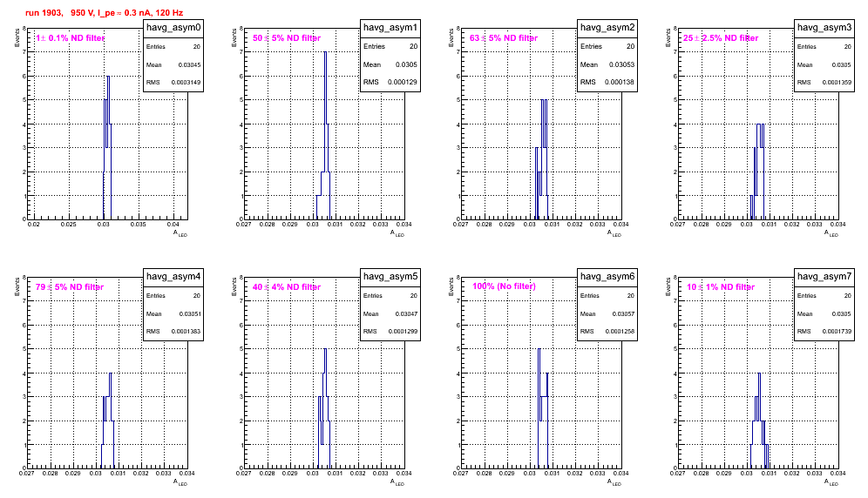Click Mean value 0.03053 in havg_asym2
The width and height of the screenshot is (868, 498).
coord(621,64)
